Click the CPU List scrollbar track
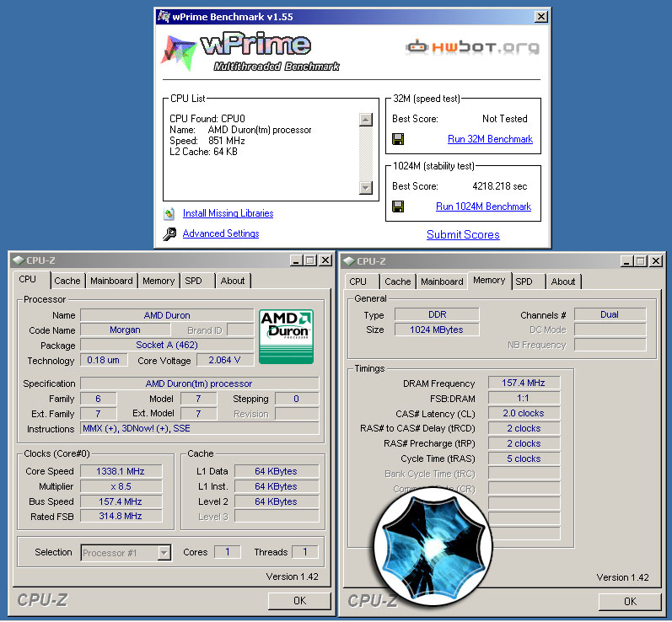The height and width of the screenshot is (622, 672). [x=366, y=153]
